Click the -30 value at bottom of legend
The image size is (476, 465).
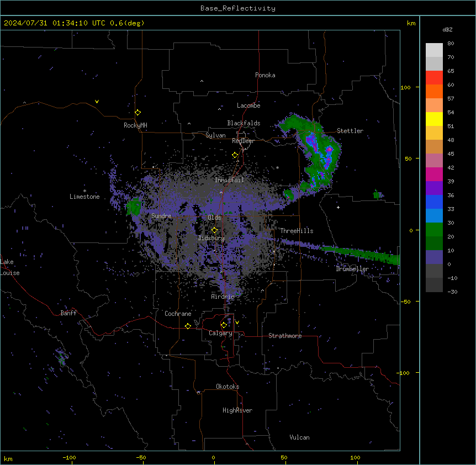pos(452,292)
